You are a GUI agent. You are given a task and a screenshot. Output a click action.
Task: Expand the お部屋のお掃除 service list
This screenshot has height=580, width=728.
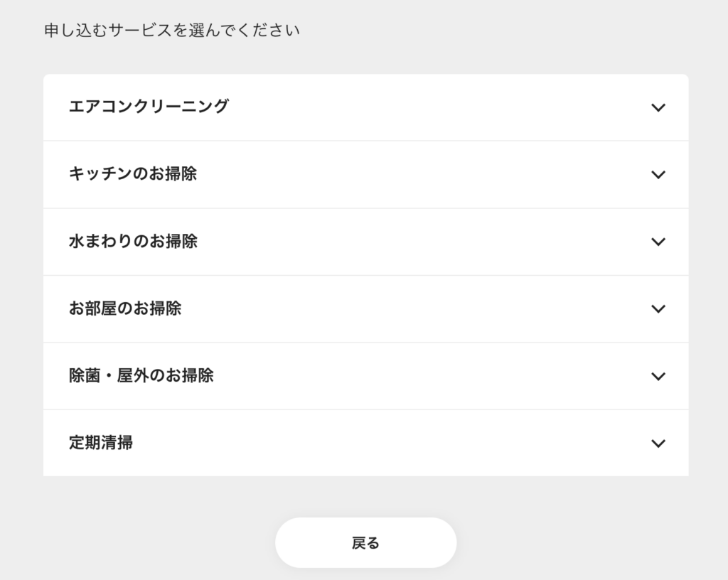pyautogui.click(x=366, y=309)
